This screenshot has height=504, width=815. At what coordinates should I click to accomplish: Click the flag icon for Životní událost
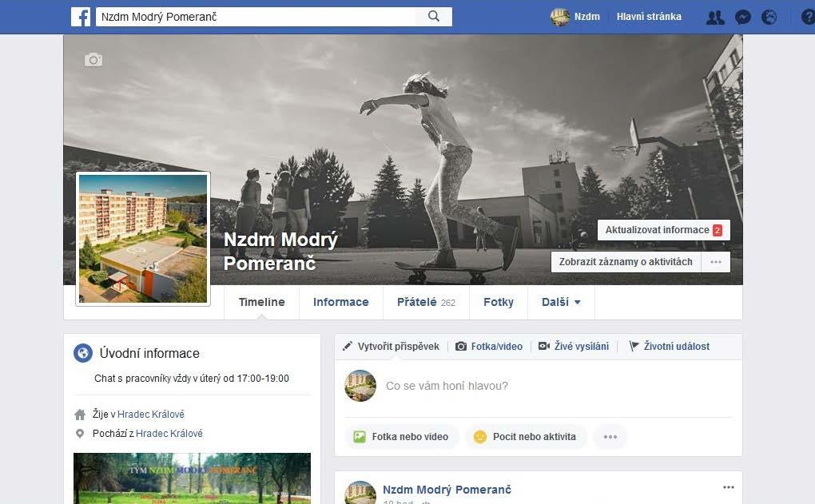pyautogui.click(x=634, y=346)
